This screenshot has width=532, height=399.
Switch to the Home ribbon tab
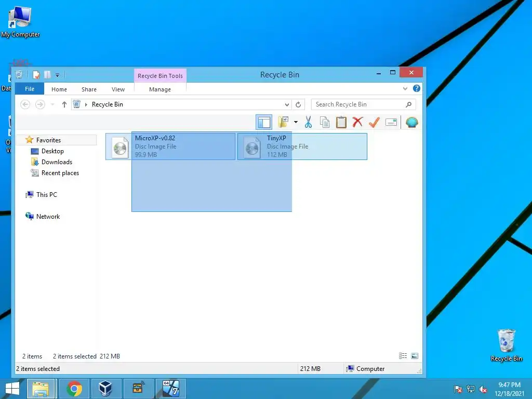click(x=59, y=89)
